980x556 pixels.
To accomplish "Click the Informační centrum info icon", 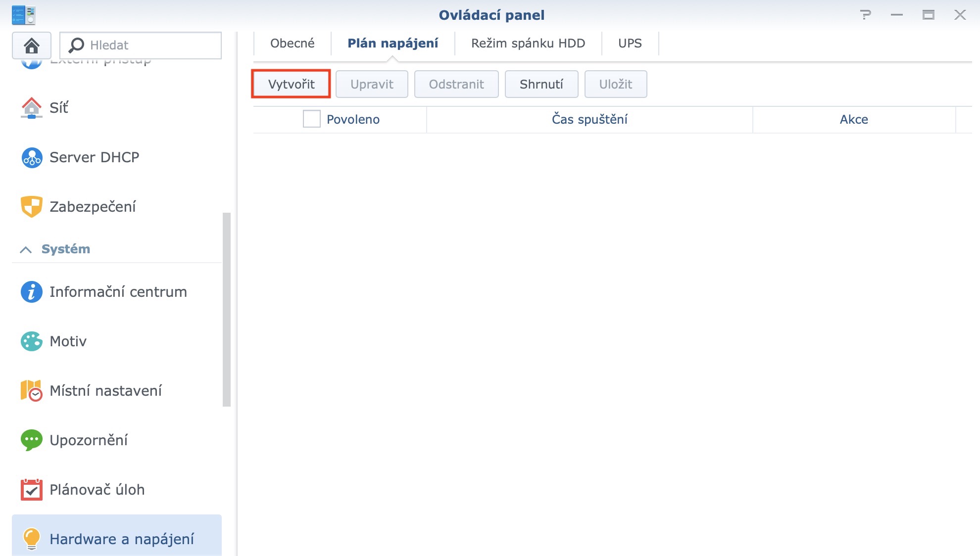I will point(31,292).
